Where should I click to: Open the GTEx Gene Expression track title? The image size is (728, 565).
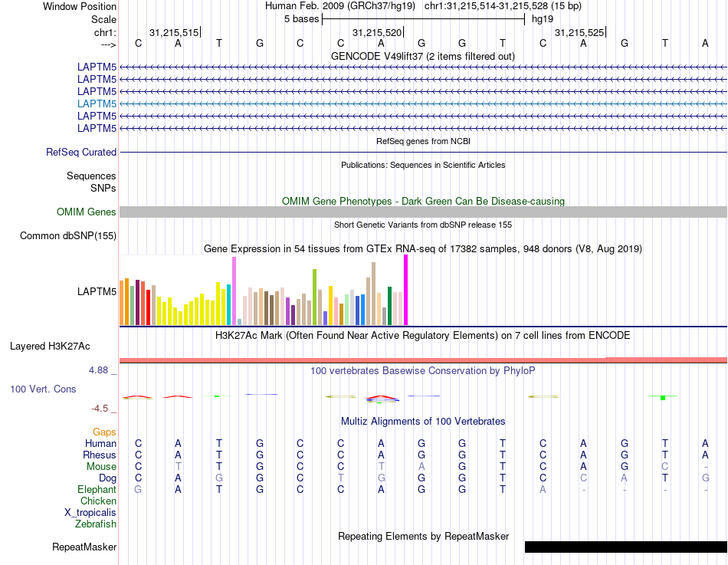tap(423, 248)
